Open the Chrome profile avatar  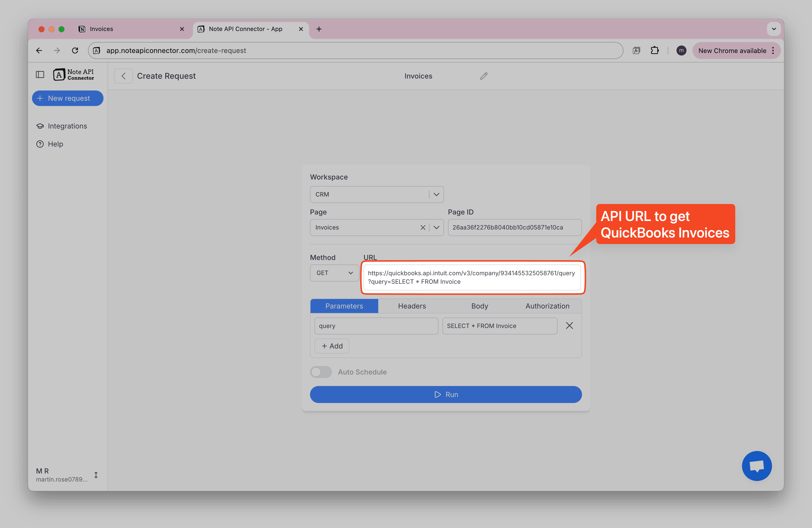point(681,50)
